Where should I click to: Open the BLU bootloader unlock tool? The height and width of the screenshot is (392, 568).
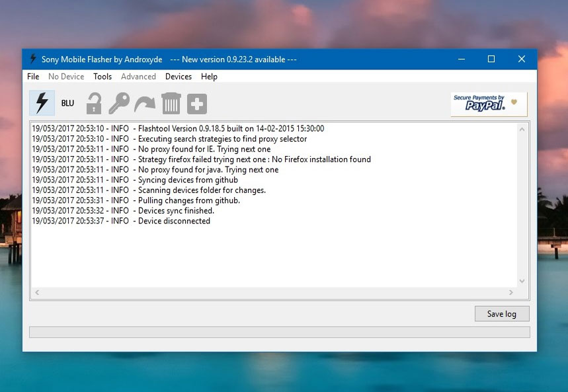[67, 103]
